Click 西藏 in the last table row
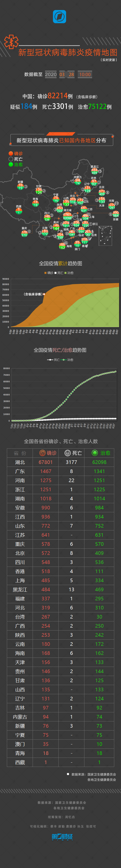121x868 pixels. click(x=20, y=762)
